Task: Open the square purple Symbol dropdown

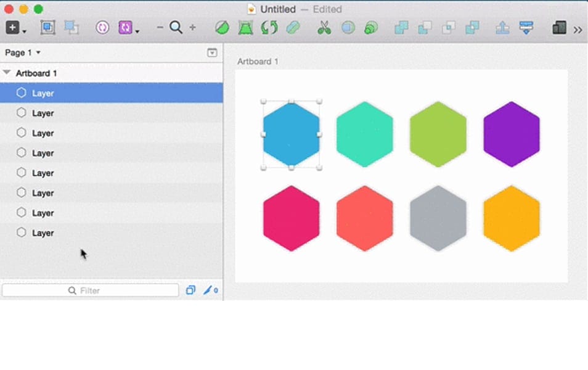Action: pos(128,28)
